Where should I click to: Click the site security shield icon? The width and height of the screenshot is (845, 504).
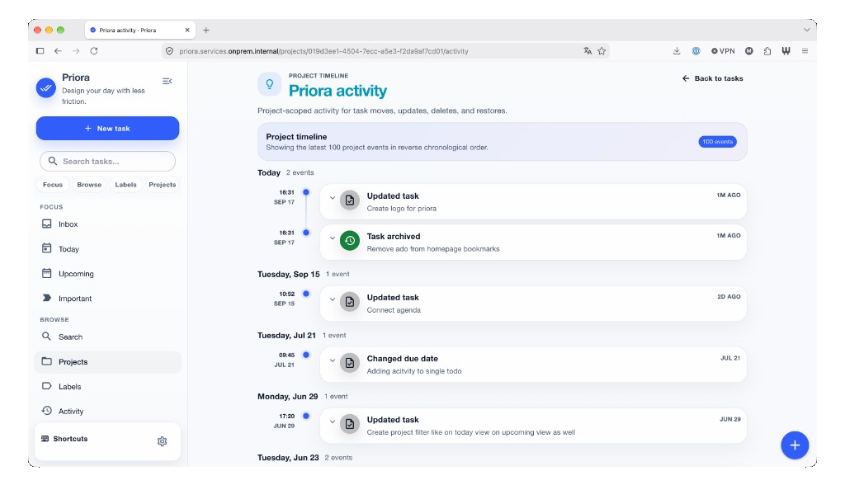[169, 51]
